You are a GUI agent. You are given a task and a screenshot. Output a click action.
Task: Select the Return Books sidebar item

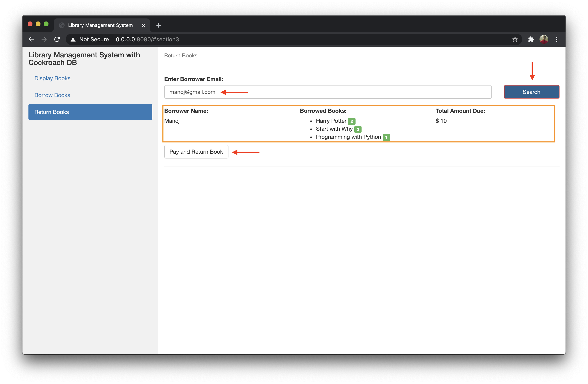point(90,112)
